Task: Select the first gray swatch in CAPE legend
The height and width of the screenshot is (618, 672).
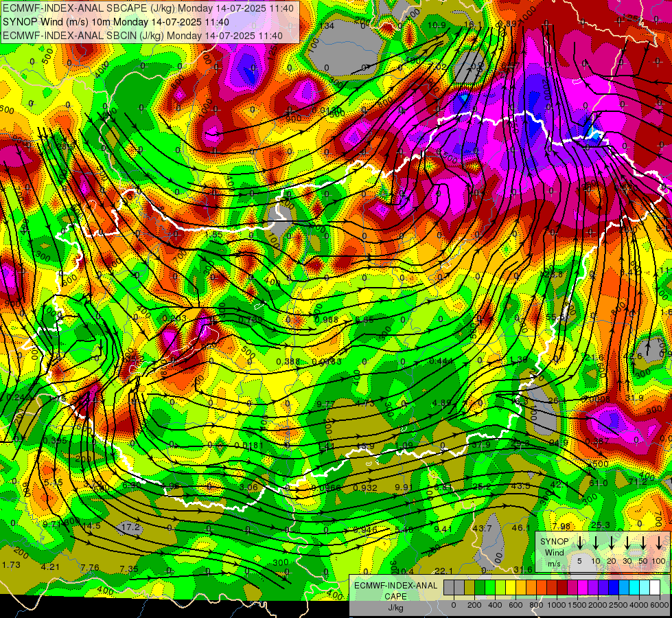Action: point(449,588)
